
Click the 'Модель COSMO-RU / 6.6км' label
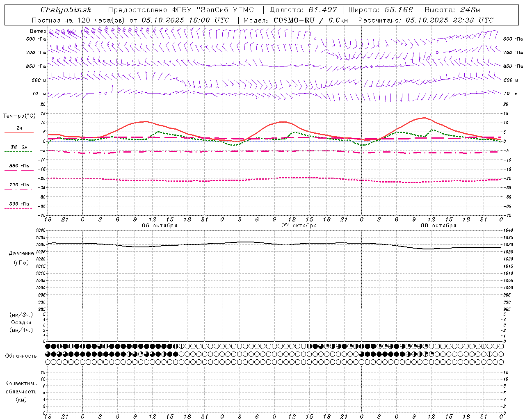click(296, 20)
